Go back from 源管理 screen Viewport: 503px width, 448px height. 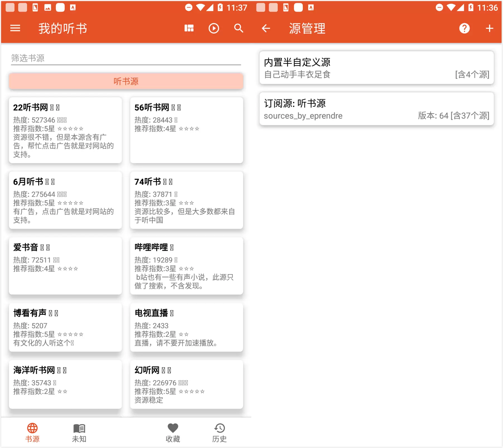[266, 28]
